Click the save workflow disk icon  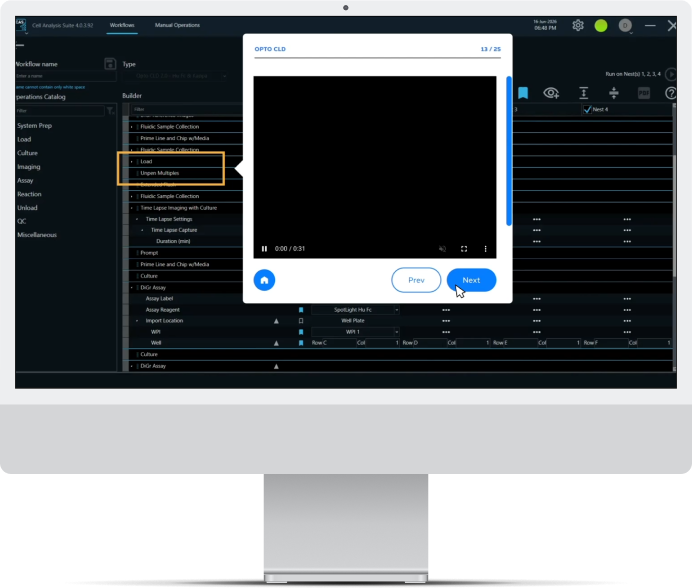point(110,64)
